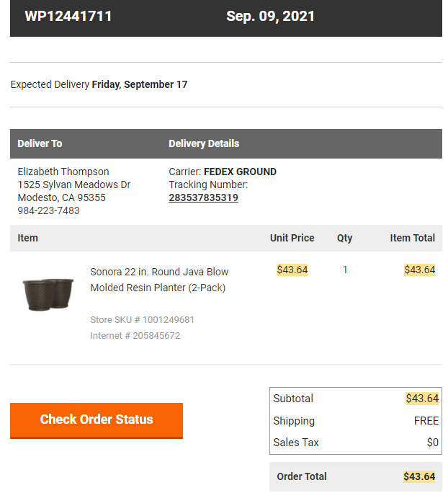
Task: Click the Check Order Status button
Action: click(97, 420)
